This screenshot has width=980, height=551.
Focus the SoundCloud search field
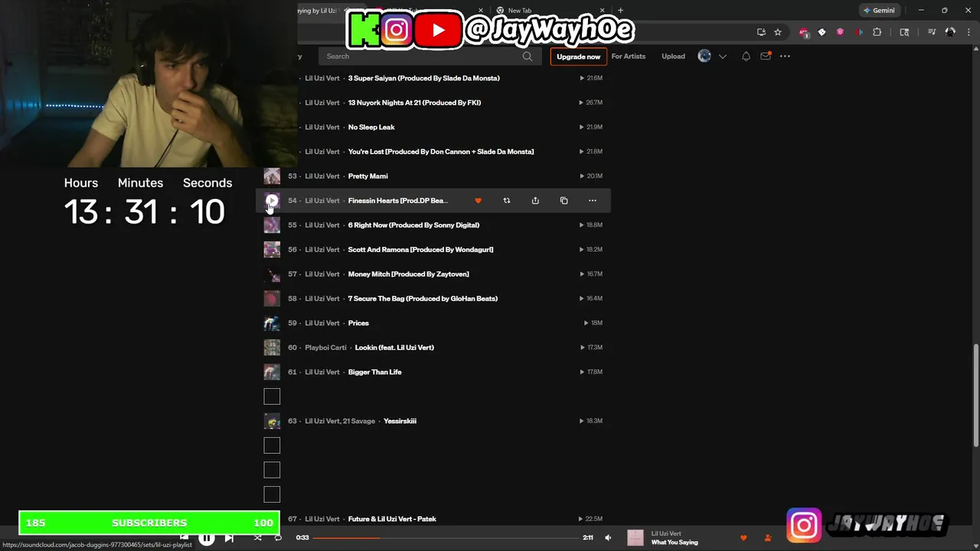429,56
